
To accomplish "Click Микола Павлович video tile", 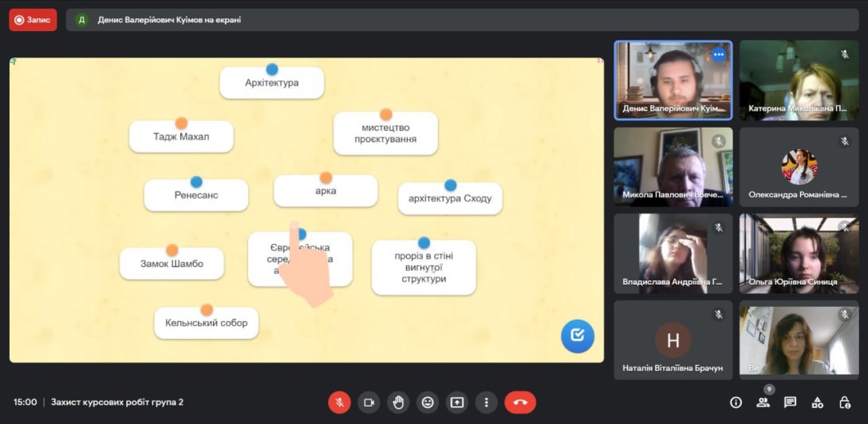I will click(673, 167).
